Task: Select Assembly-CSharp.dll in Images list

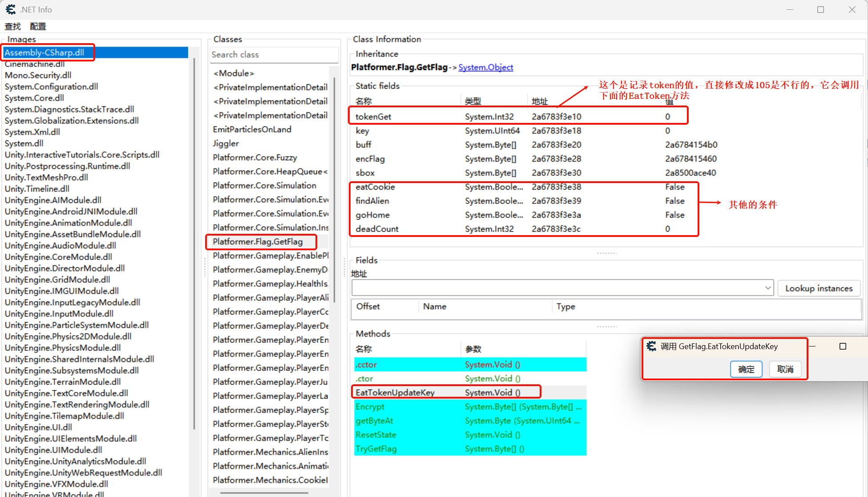Action: (44, 53)
